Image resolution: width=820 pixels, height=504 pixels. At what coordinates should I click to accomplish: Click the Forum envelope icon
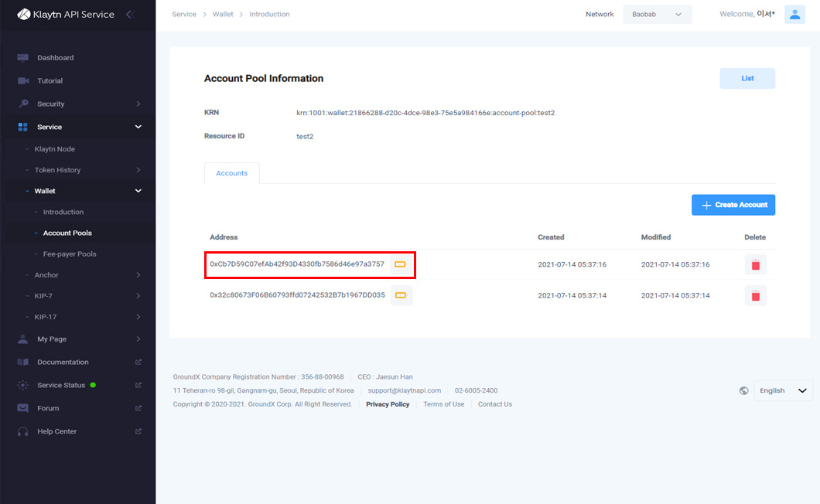coord(22,408)
